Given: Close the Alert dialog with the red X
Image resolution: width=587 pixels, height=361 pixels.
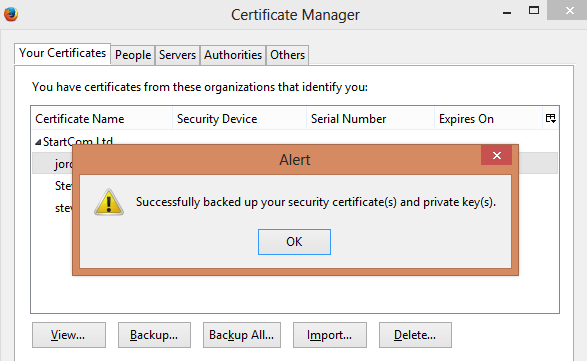Looking at the screenshot, I should tap(496, 155).
